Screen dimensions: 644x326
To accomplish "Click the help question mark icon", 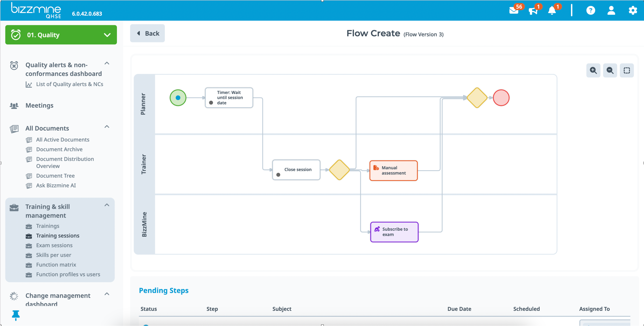I will (590, 10).
